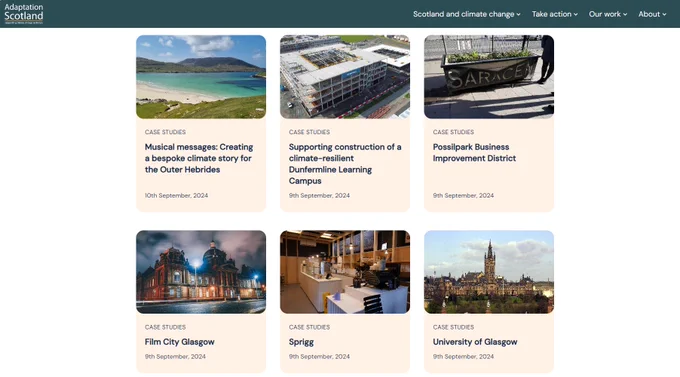Open the Film City Glasgow night thumbnail
The image size is (680, 377).
click(201, 272)
